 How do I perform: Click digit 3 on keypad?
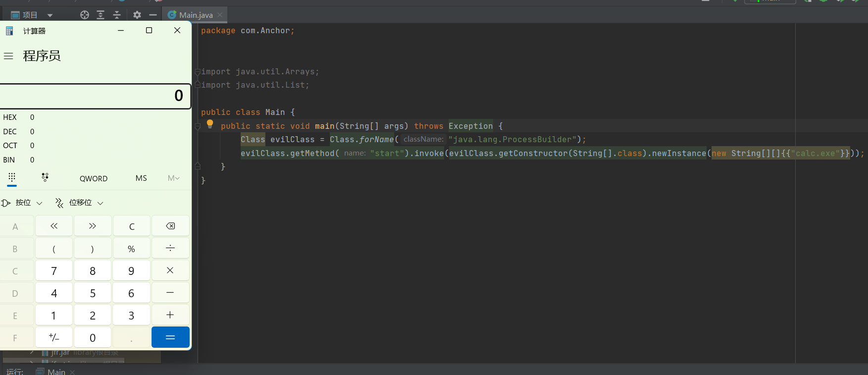132,315
